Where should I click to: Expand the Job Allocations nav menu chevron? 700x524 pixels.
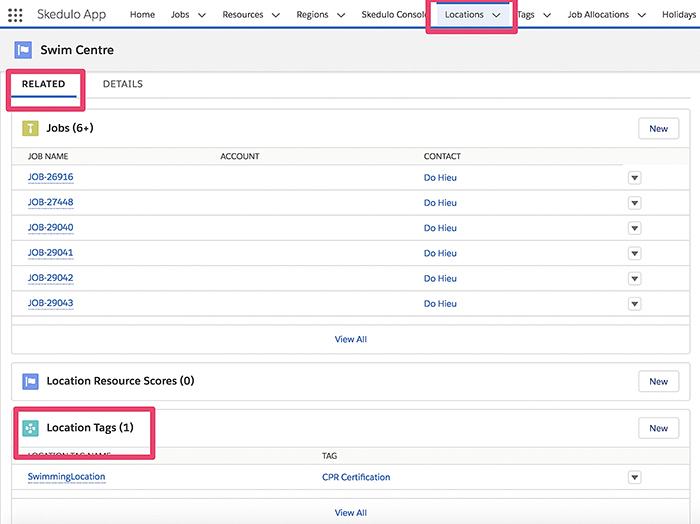(642, 15)
